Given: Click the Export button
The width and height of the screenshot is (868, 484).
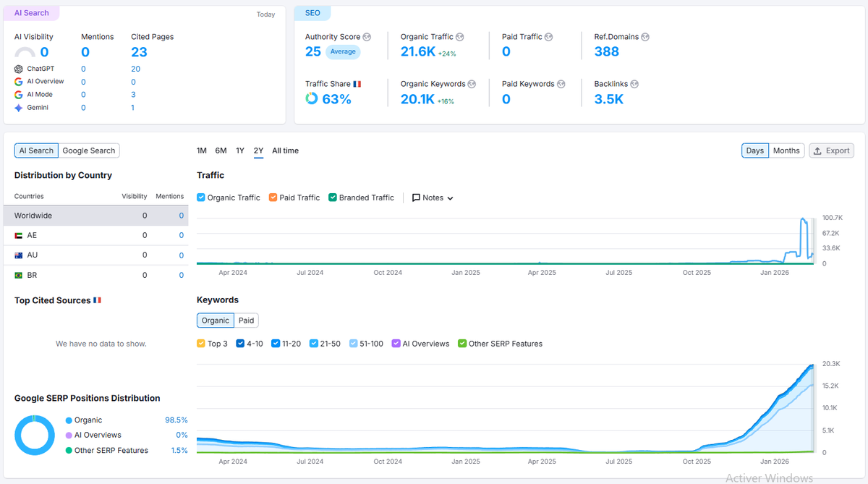Looking at the screenshot, I should [831, 150].
